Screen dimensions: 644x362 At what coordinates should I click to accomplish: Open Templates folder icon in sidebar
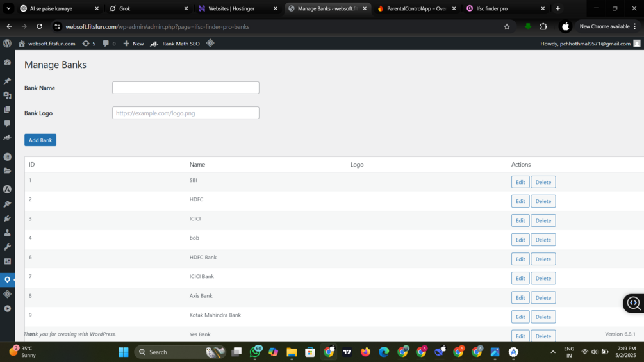coord(8,170)
